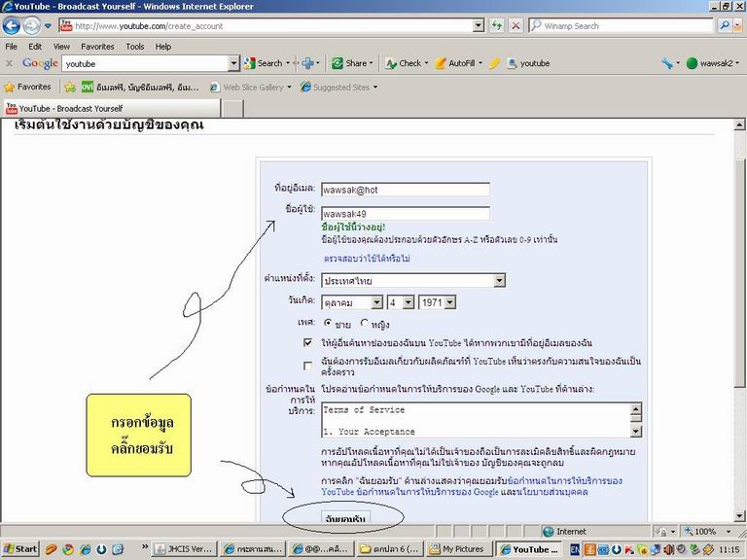The width and height of the screenshot is (747, 560).
Task: Click the EN language indicator in taskbar
Action: click(x=575, y=549)
